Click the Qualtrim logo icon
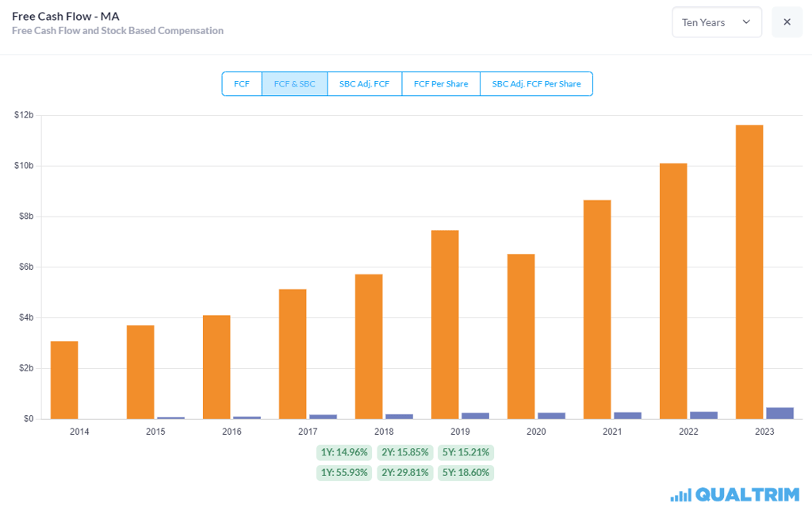Image resolution: width=812 pixels, height=507 pixels. [680, 494]
